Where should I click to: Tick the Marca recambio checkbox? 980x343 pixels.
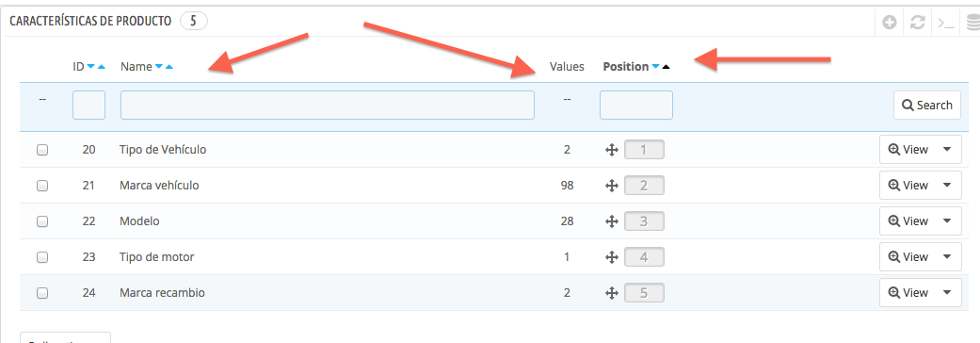tap(42, 292)
